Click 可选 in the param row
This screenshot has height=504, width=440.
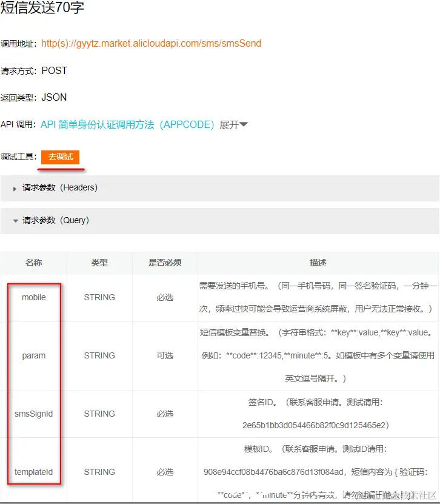(165, 355)
